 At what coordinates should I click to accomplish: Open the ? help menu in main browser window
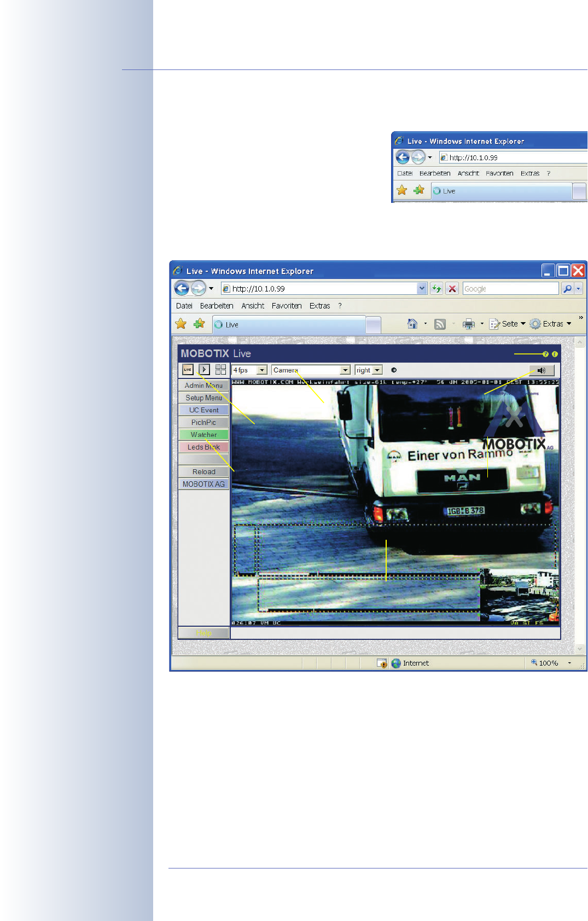(340, 306)
